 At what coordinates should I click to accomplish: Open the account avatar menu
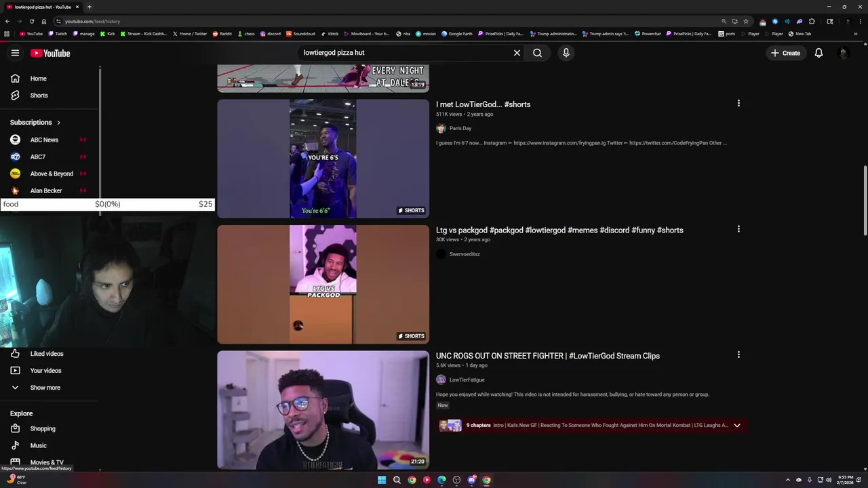click(x=843, y=53)
